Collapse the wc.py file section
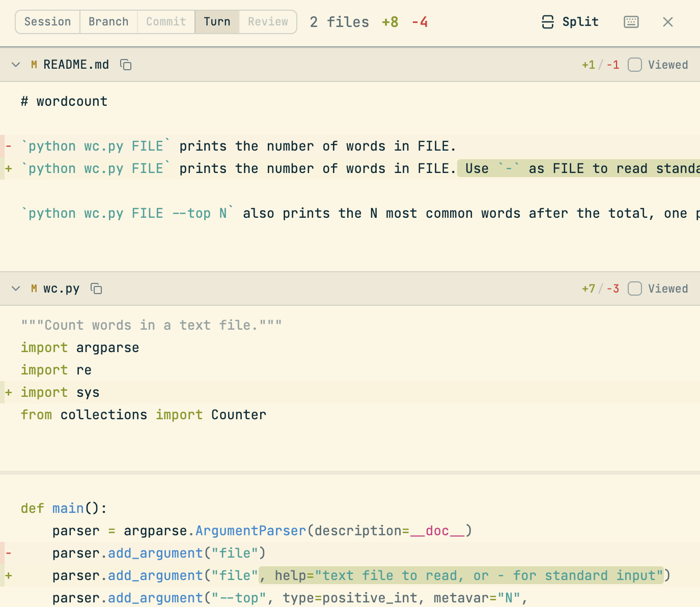Image resolution: width=700 pixels, height=607 pixels. [16, 288]
